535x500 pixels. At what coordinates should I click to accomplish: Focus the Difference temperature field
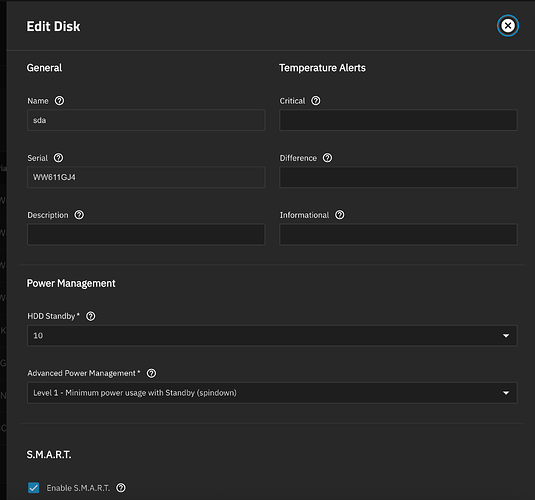point(398,177)
